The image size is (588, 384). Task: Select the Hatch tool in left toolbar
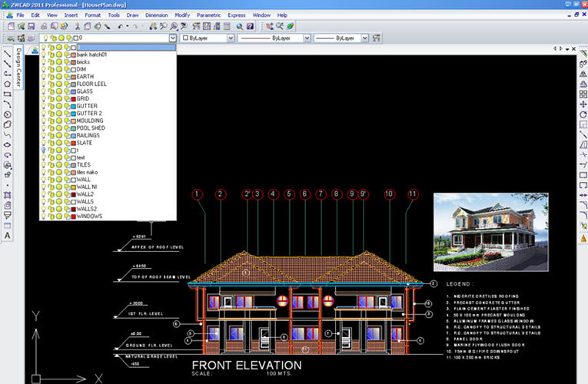point(7,195)
